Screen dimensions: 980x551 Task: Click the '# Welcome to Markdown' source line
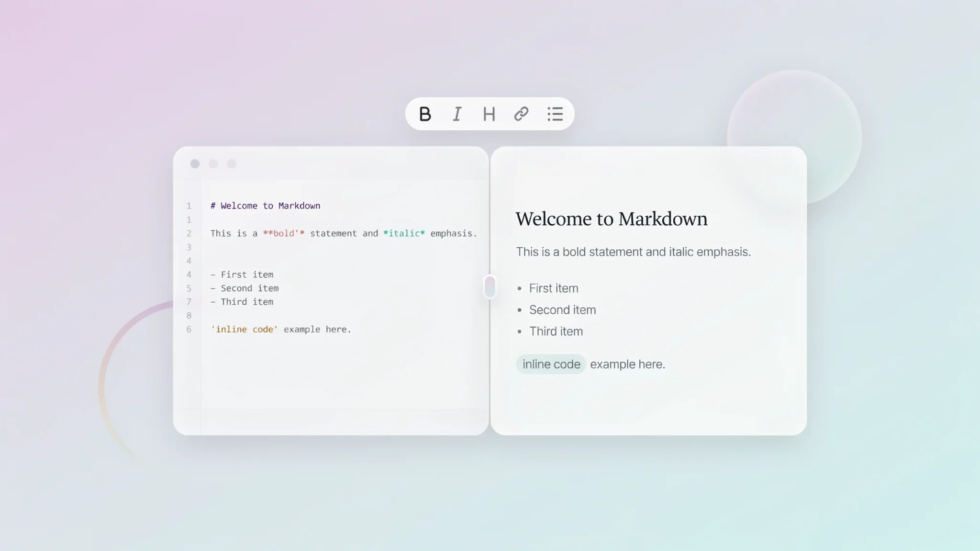tap(266, 206)
